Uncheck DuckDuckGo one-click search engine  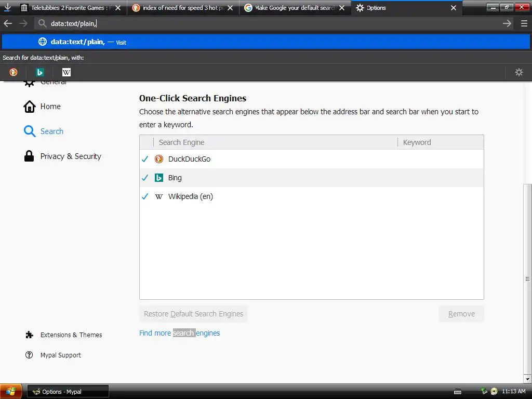coord(145,159)
